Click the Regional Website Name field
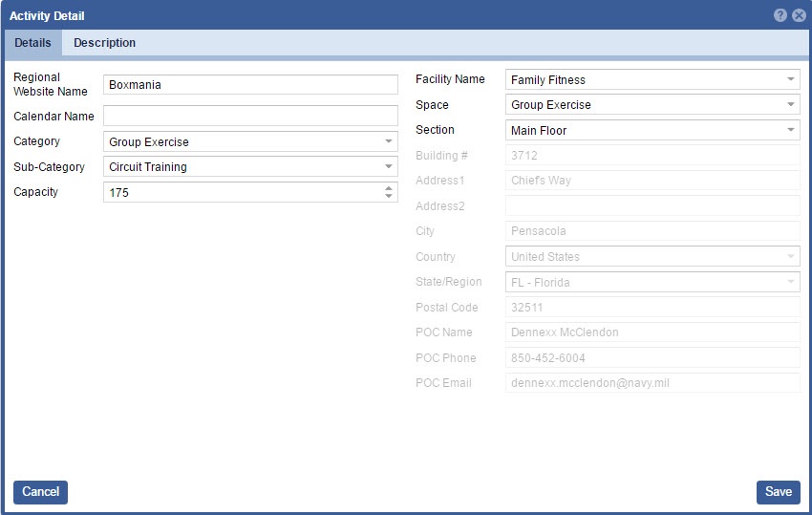812x515 pixels. pyautogui.click(x=250, y=85)
